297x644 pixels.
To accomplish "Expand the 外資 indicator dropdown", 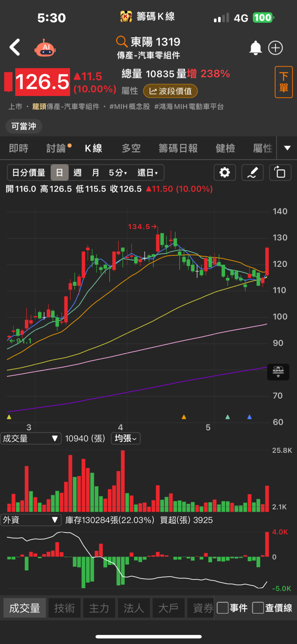I will click(31, 520).
